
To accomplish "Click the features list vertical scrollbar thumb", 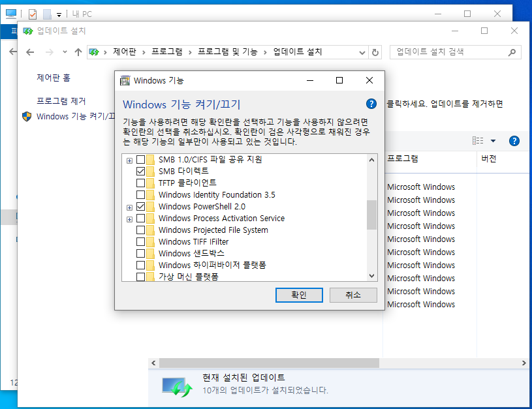I will [x=372, y=215].
